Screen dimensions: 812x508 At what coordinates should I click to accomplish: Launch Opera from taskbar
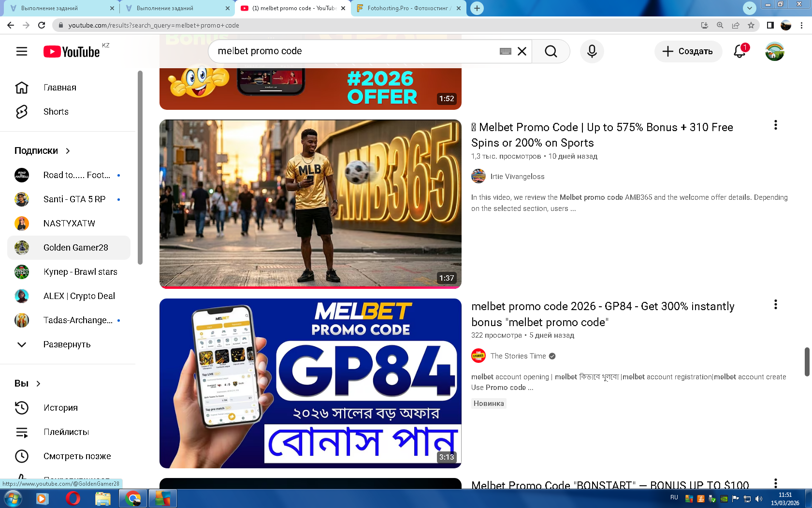(72, 498)
